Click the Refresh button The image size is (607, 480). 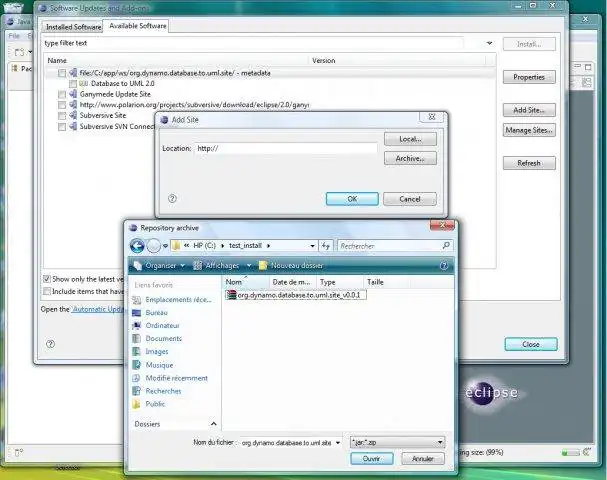[x=529, y=163]
